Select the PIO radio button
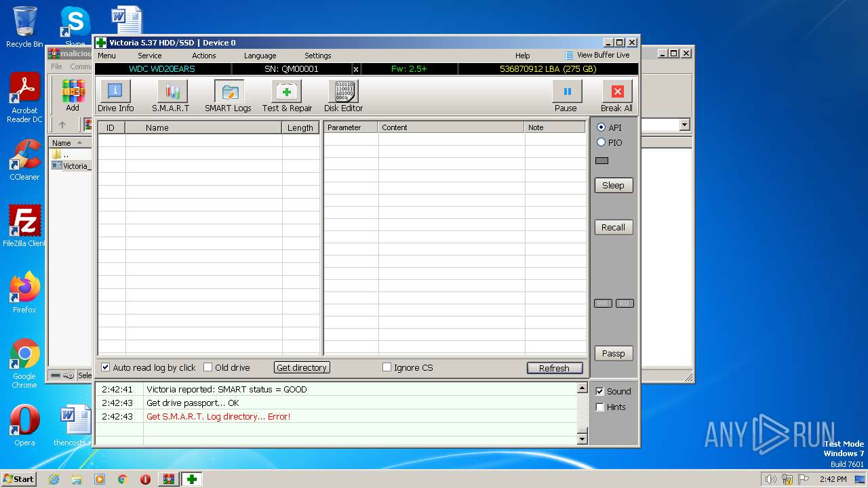Image resolution: width=868 pixels, height=488 pixels. [601, 142]
